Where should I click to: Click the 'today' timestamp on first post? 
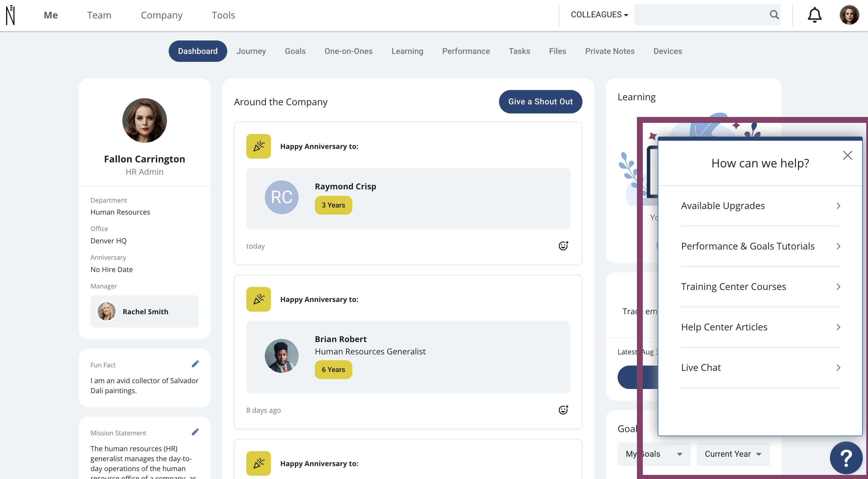pyautogui.click(x=255, y=246)
